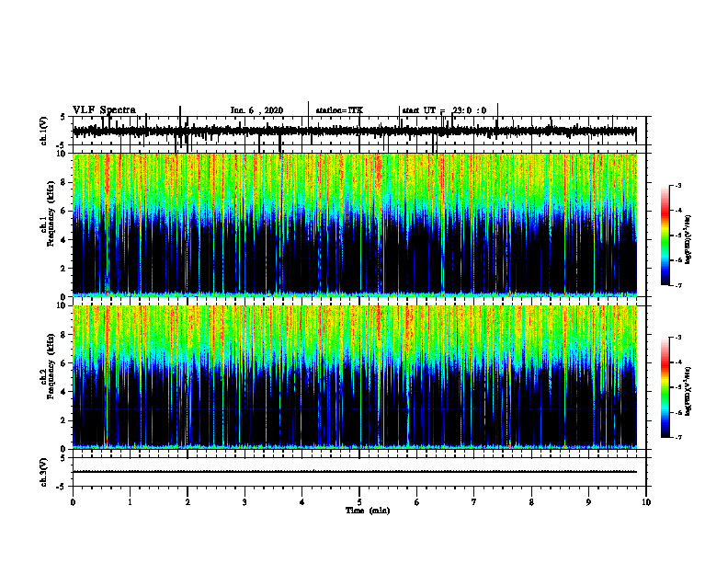The height and width of the screenshot is (563, 728).
Task: Click the "Time (min)" axis title
Action: click(x=368, y=511)
